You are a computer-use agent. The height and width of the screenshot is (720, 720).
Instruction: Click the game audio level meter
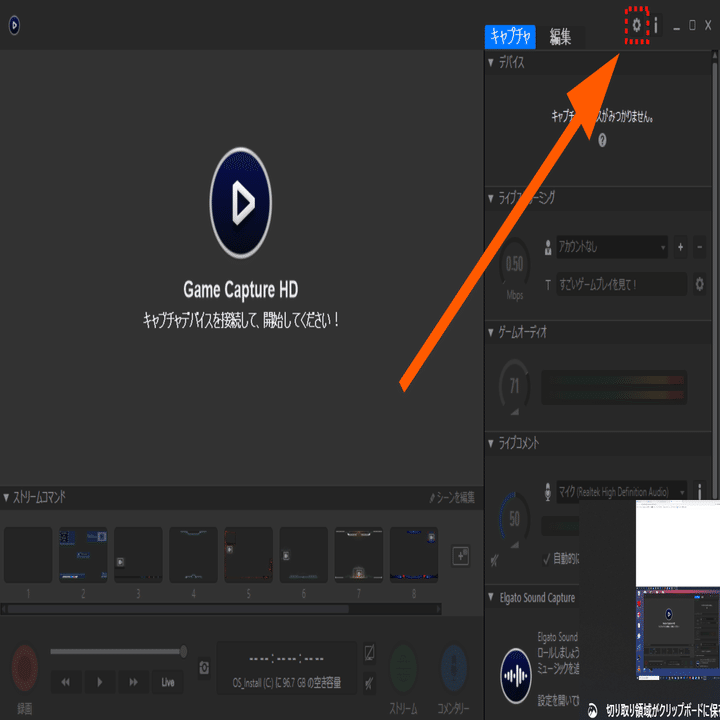point(614,387)
